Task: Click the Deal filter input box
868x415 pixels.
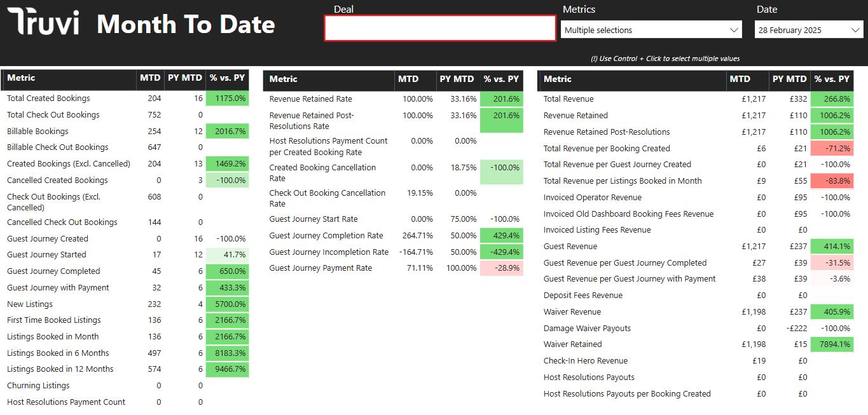Action: 440,29
